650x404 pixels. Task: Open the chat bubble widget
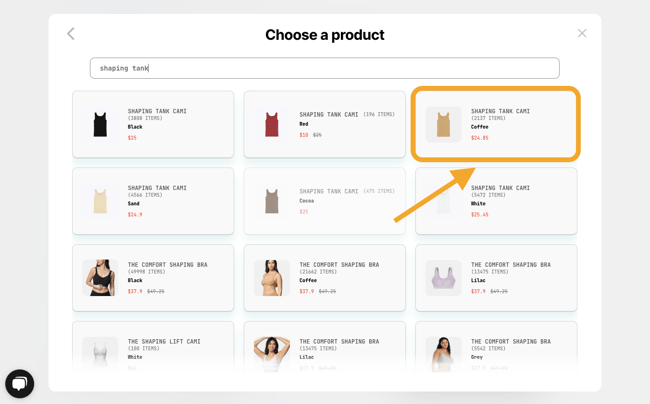pyautogui.click(x=19, y=383)
